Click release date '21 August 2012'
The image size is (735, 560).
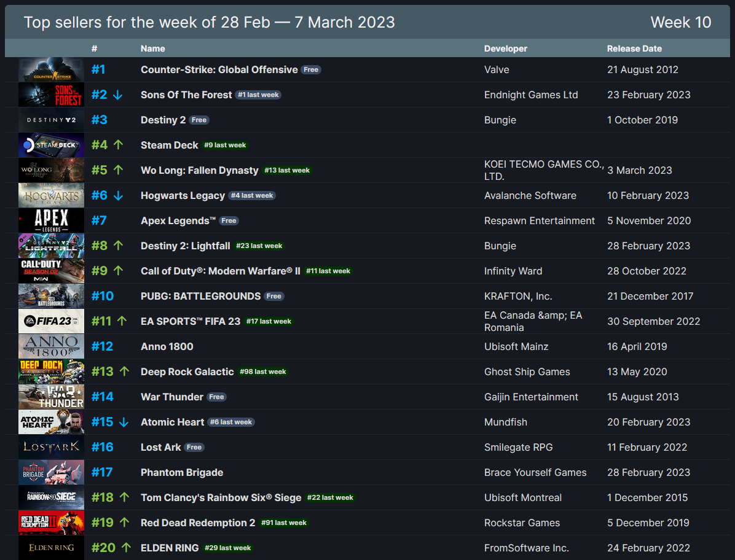pyautogui.click(x=643, y=70)
